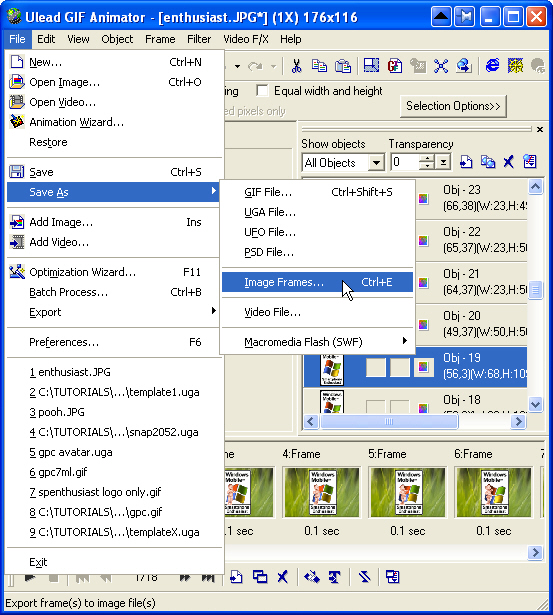
Task: Click object list horizontal scroll right arrow
Action: click(518, 422)
